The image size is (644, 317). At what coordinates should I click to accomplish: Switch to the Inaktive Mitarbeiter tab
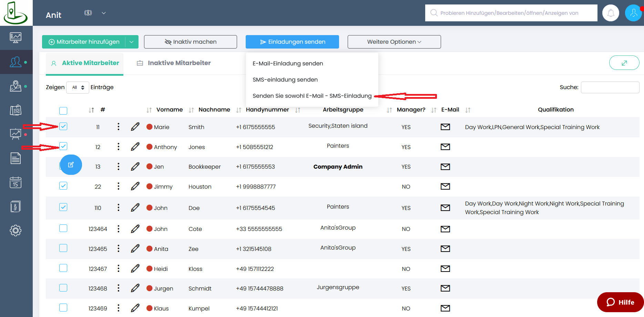[x=179, y=63]
